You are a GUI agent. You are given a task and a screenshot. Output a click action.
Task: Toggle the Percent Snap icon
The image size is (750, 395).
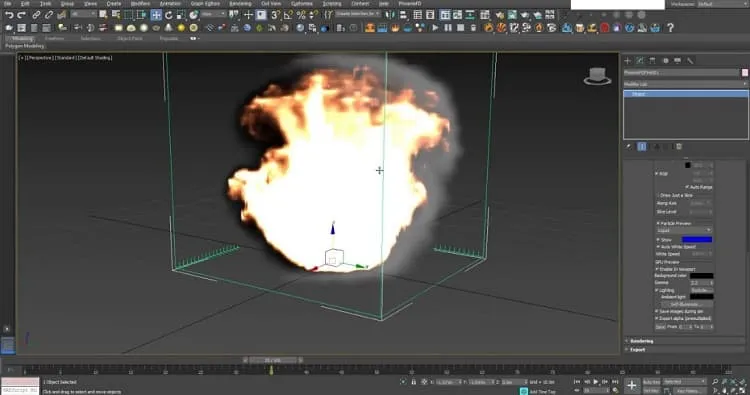tap(301, 15)
